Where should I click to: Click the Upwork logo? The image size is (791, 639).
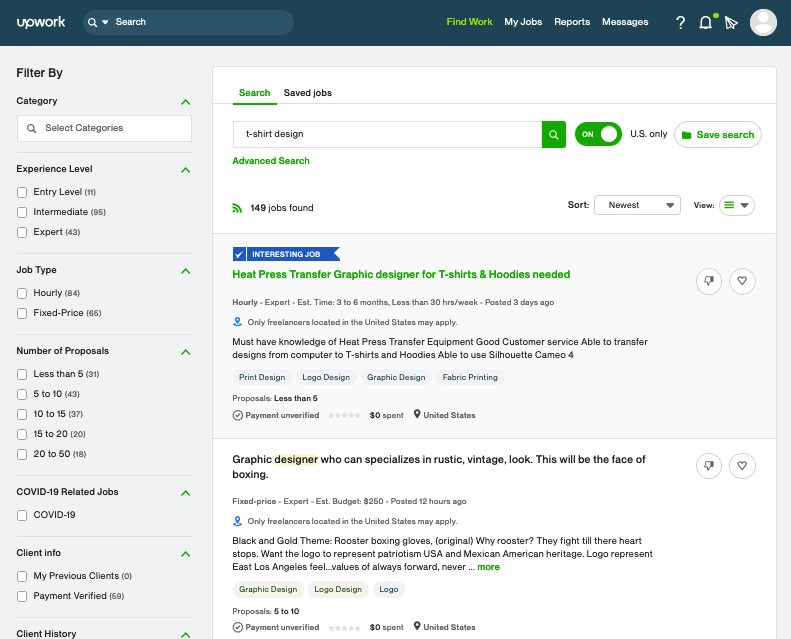pyautogui.click(x=41, y=22)
